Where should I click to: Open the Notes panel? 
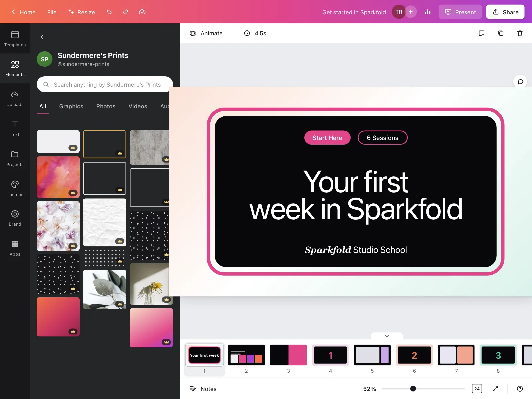coord(203,389)
